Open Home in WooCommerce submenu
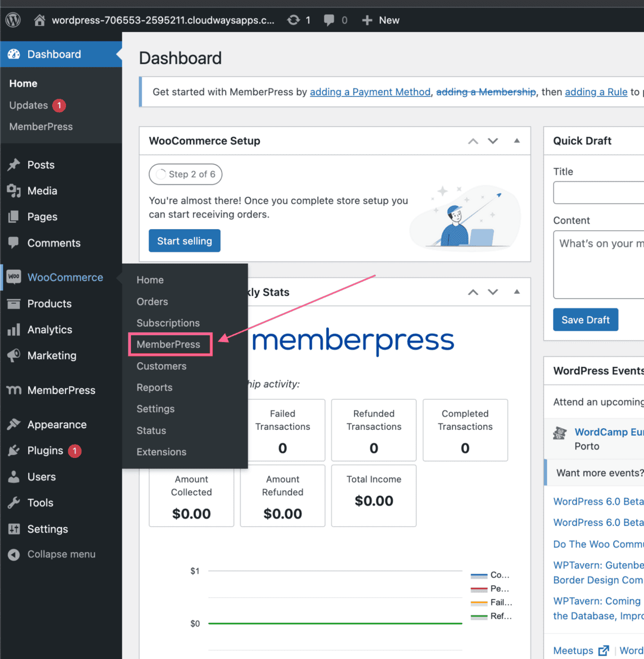 (x=150, y=280)
